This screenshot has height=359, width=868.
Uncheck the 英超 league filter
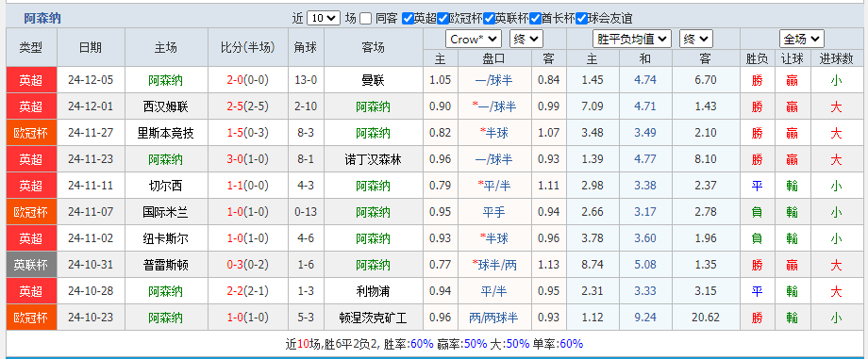click(x=408, y=19)
